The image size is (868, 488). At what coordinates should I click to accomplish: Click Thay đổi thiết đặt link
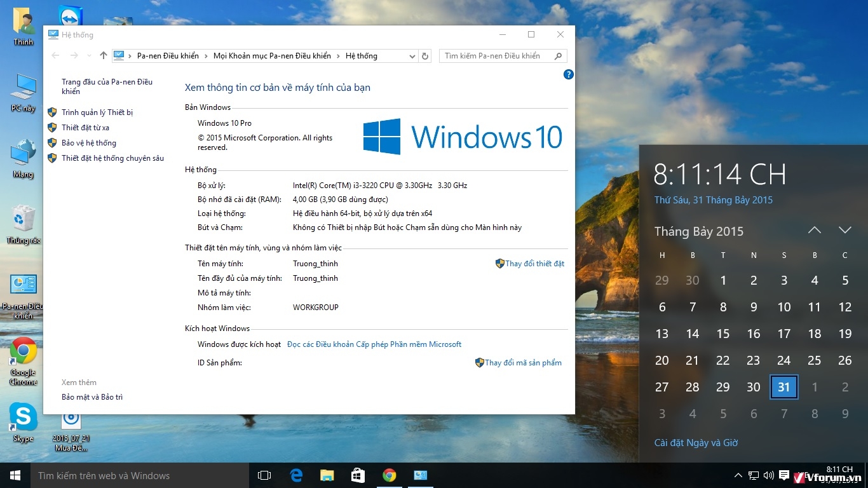(534, 264)
